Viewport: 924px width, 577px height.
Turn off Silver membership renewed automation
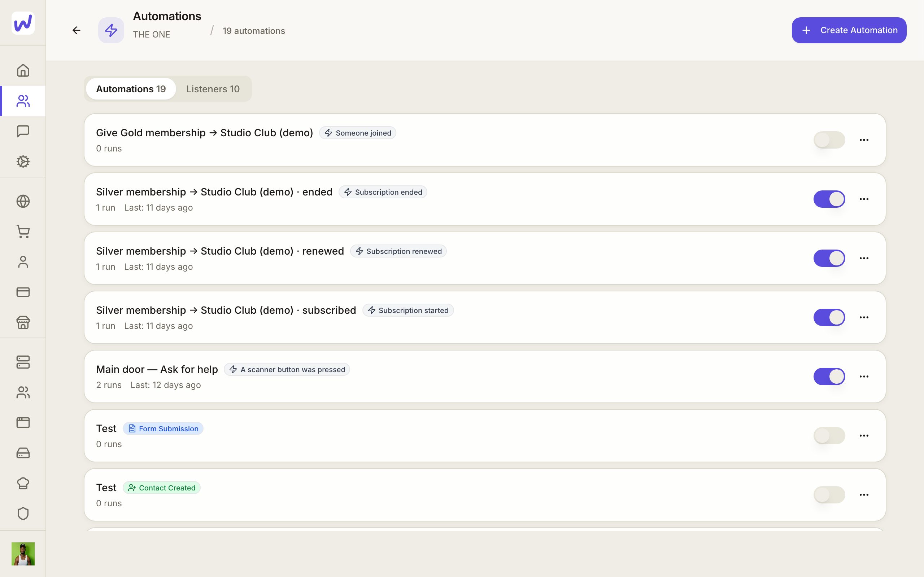pyautogui.click(x=829, y=258)
